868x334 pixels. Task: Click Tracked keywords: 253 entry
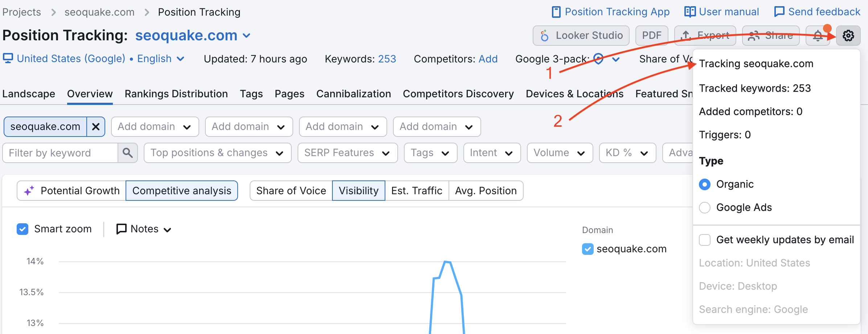[755, 88]
